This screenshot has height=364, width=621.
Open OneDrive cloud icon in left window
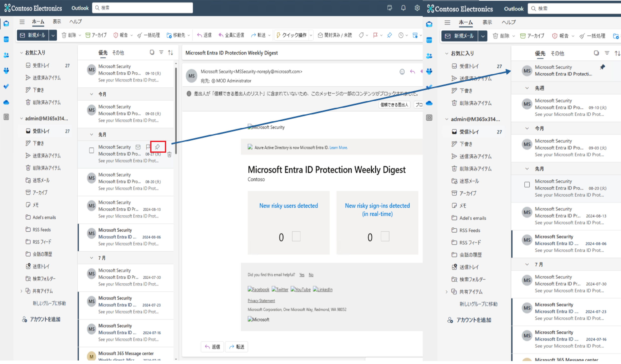tap(6, 102)
